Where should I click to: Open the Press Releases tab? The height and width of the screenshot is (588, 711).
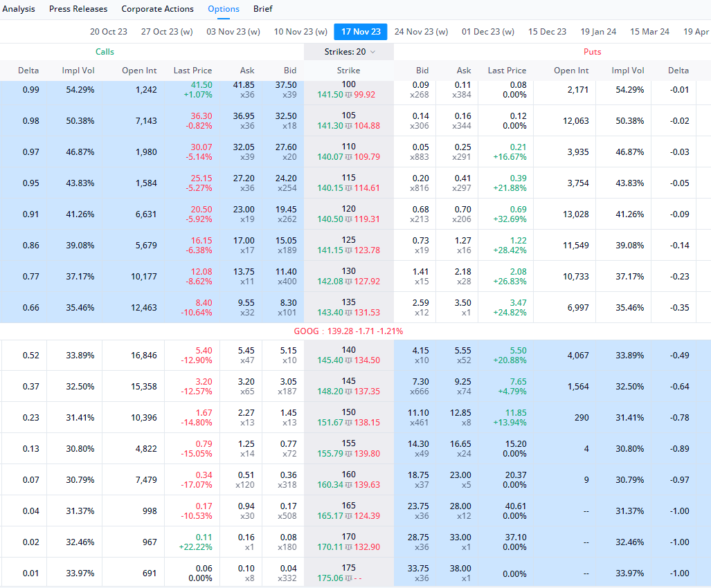[x=78, y=9]
